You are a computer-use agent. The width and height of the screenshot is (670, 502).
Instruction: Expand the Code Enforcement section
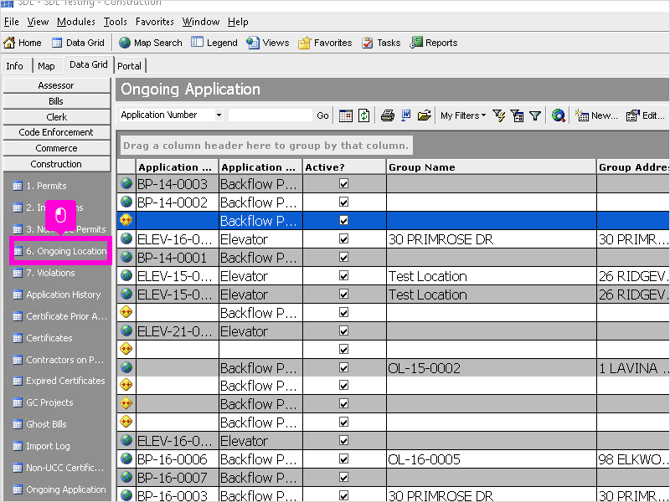pyautogui.click(x=56, y=132)
